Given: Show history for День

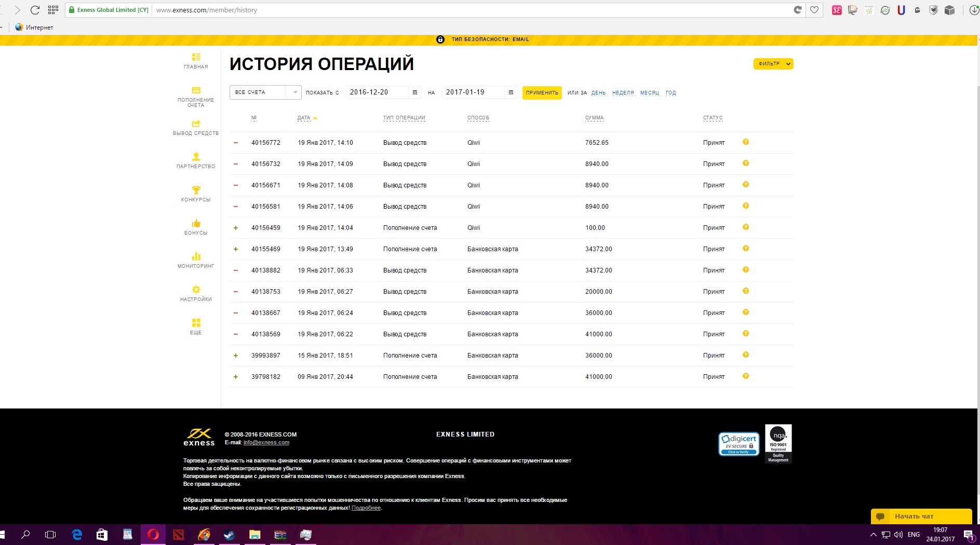Looking at the screenshot, I should [598, 93].
